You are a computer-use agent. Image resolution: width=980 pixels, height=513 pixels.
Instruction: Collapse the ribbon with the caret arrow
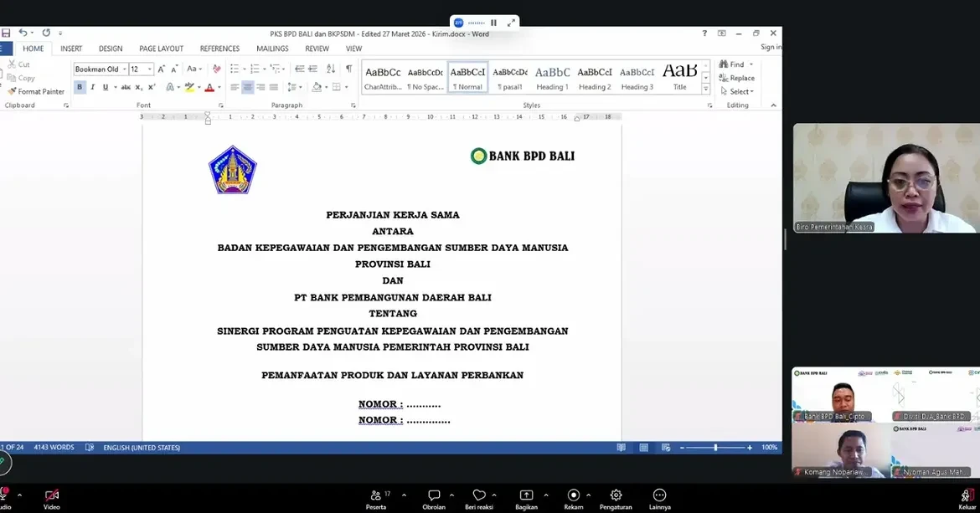pyautogui.click(x=773, y=105)
